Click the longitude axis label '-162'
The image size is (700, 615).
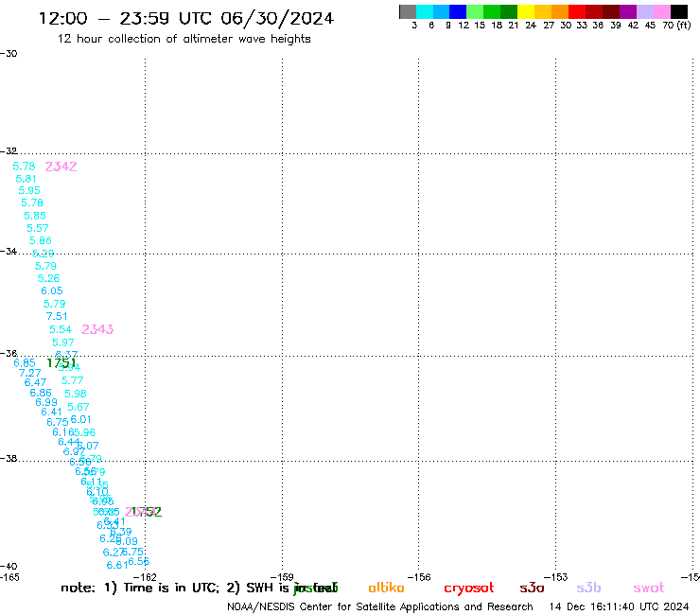(145, 577)
